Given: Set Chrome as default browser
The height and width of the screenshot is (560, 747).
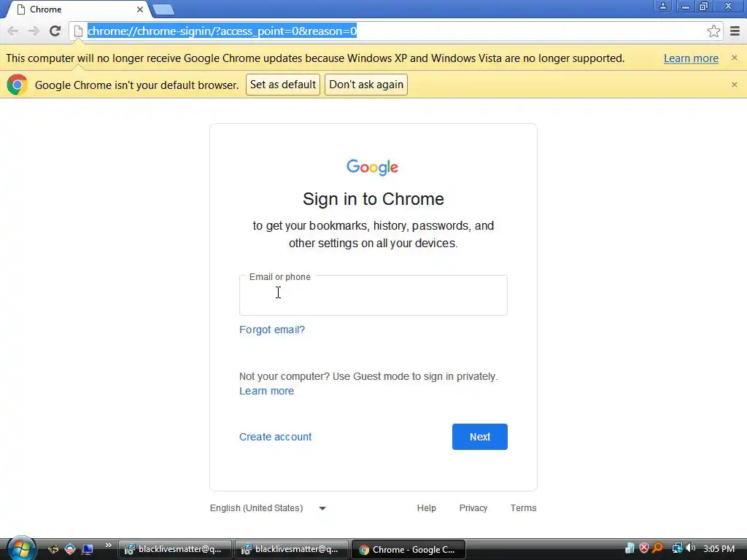Looking at the screenshot, I should 283,85.
